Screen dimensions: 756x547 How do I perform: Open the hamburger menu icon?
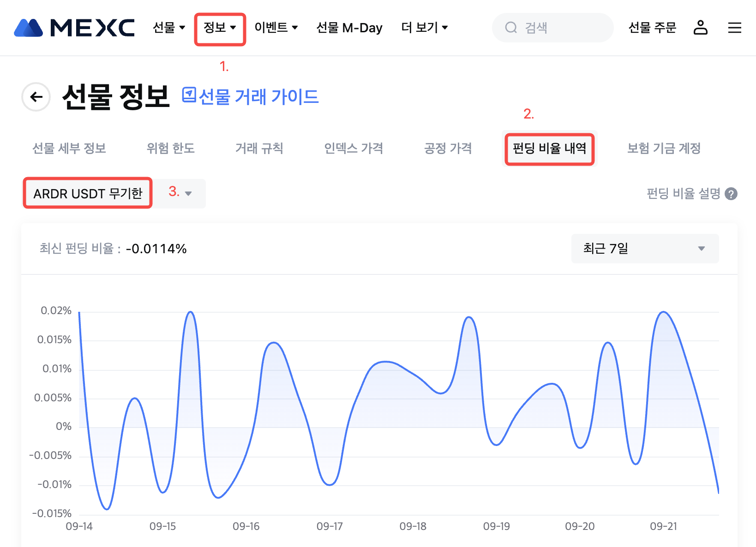[734, 28]
